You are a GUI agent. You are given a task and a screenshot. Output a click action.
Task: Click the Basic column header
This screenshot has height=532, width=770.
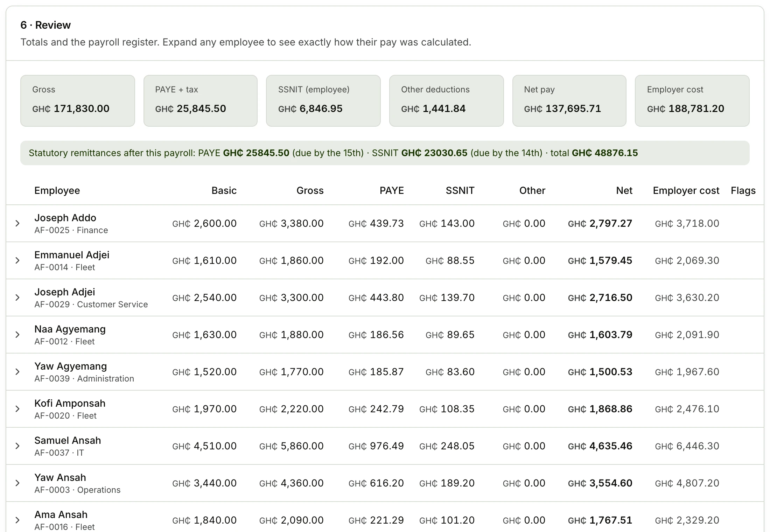[x=224, y=190]
